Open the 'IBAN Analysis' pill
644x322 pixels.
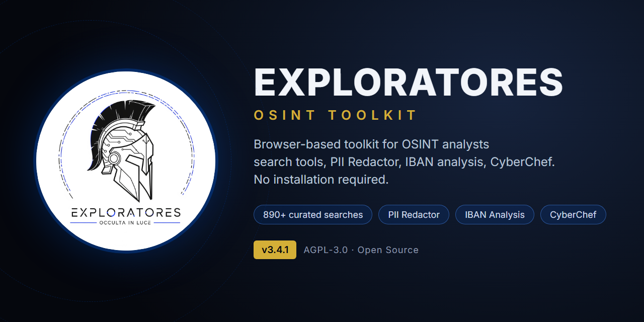pos(495,215)
